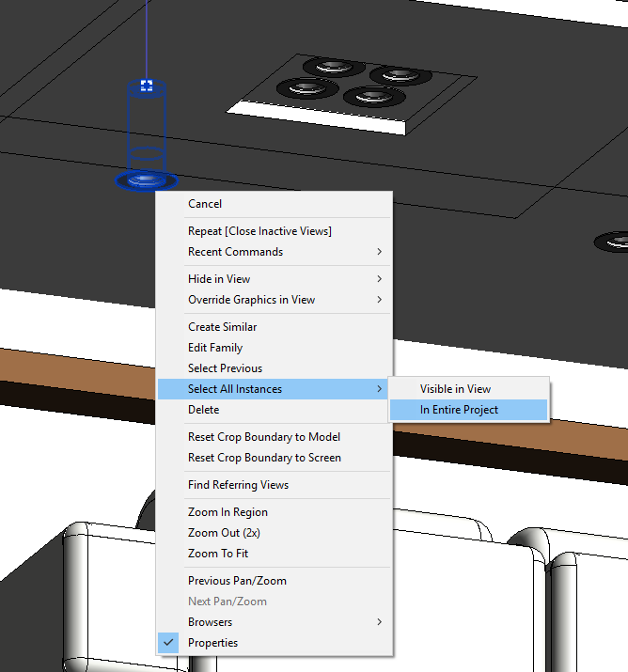Click Select Previous
The image size is (628, 672).
click(275, 368)
